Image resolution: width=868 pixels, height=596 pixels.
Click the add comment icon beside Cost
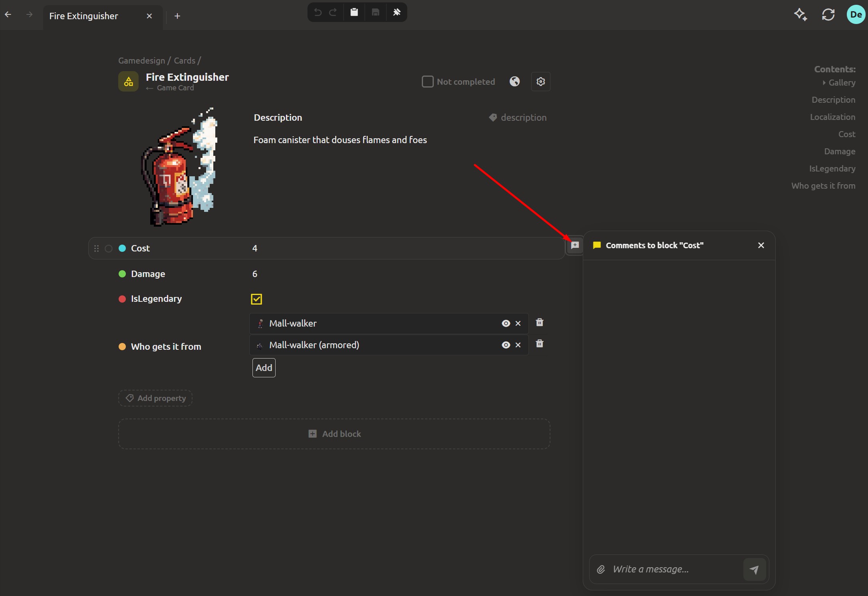pos(575,245)
